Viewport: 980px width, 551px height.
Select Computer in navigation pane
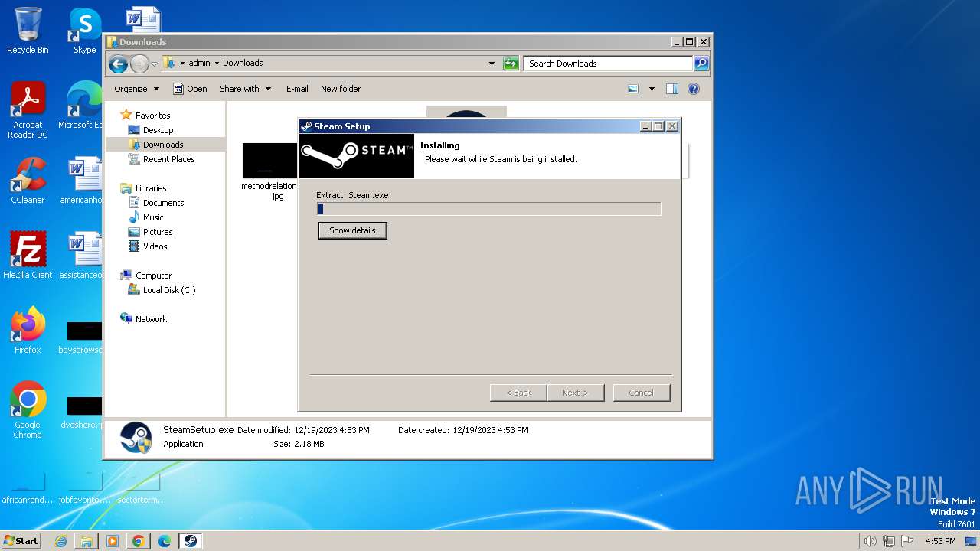pos(153,275)
